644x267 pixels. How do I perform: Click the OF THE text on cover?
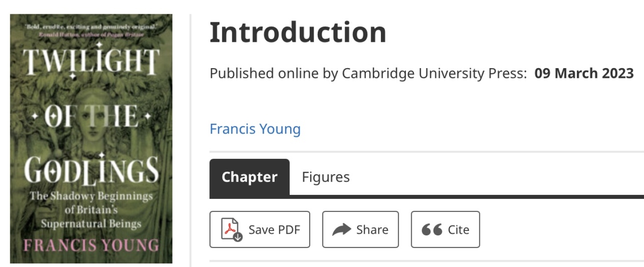coord(91,117)
